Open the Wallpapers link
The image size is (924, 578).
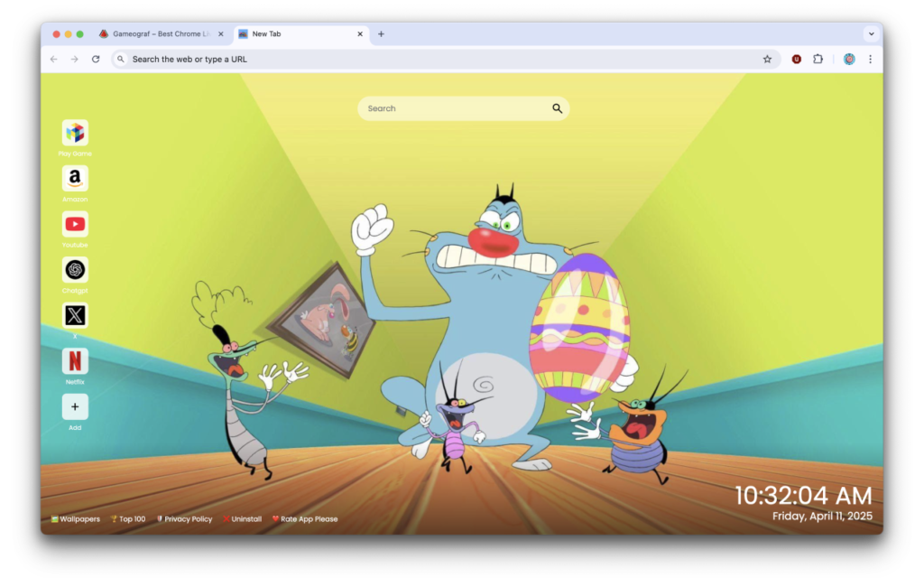click(76, 519)
